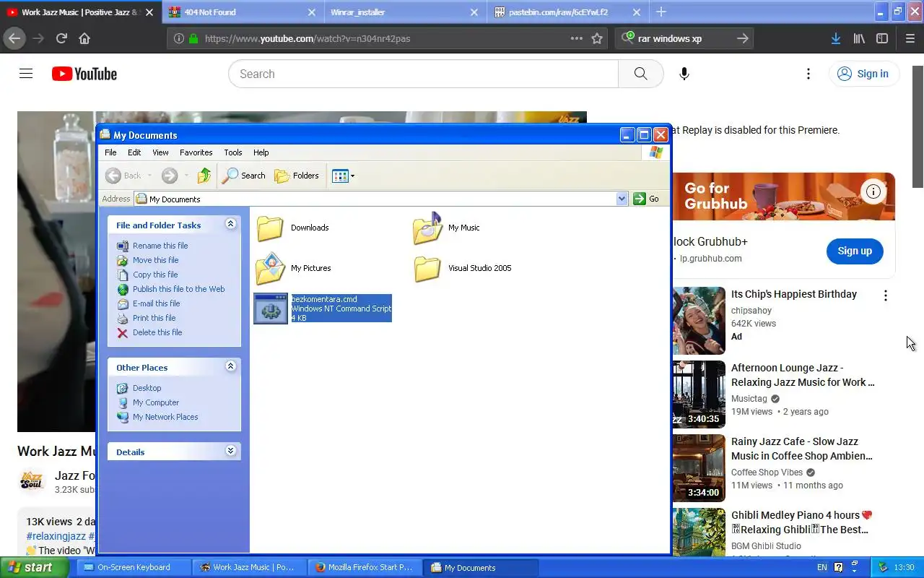Click Delete this file
This screenshot has width=924, height=578.
(x=149, y=332)
